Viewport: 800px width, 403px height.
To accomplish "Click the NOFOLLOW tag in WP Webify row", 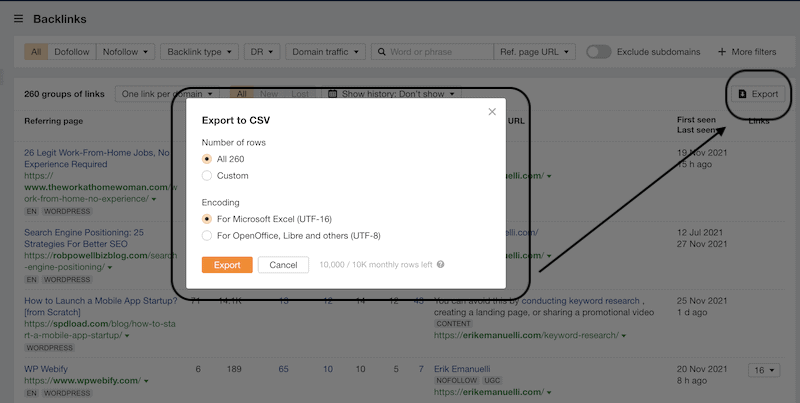I will pos(457,380).
